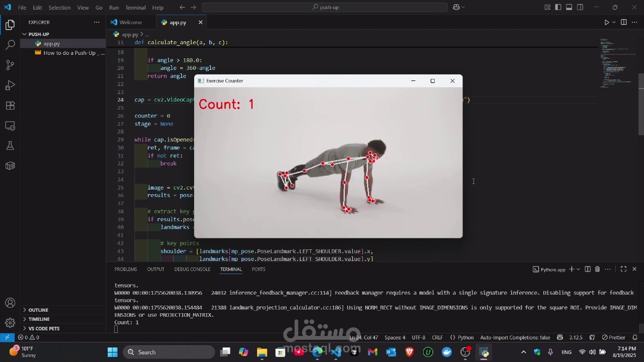Open the Source Control view
644x362 pixels.
(x=10, y=65)
